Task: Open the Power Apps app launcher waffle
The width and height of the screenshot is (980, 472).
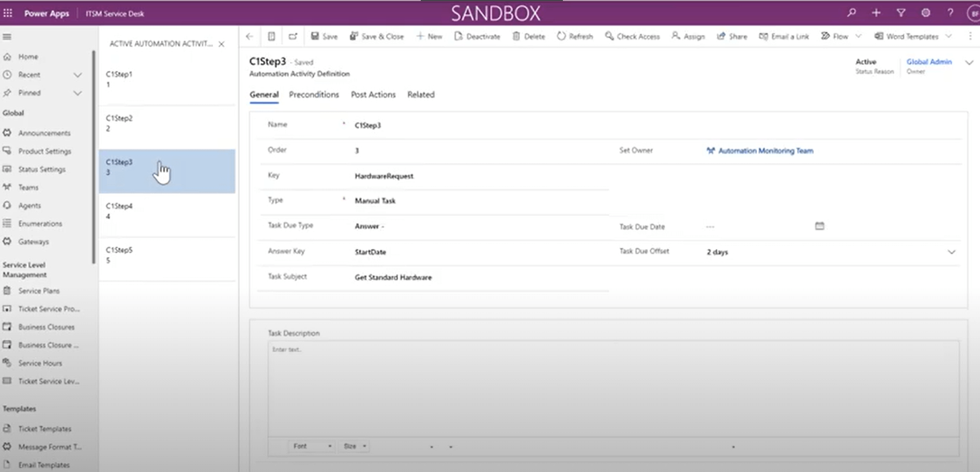Action: click(x=8, y=12)
